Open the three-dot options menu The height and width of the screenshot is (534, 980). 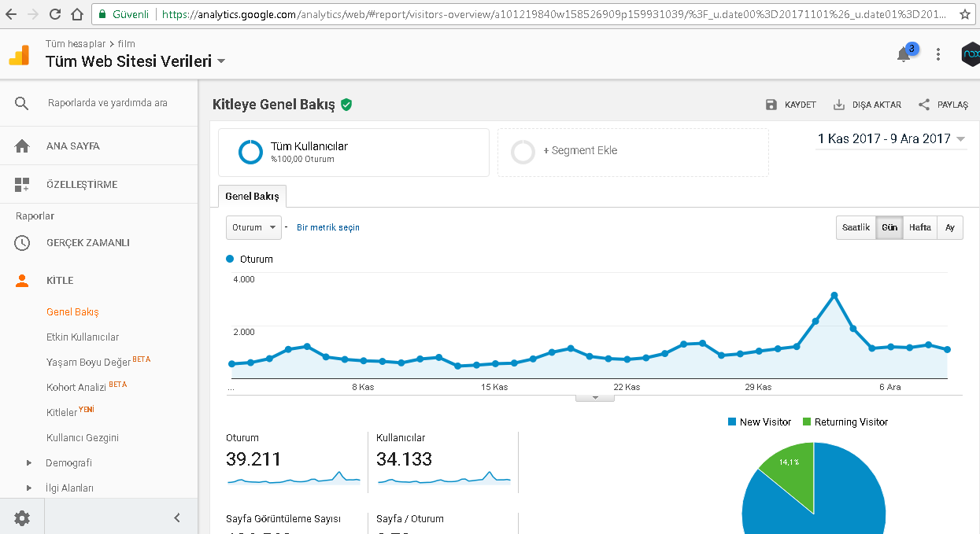[x=938, y=54]
